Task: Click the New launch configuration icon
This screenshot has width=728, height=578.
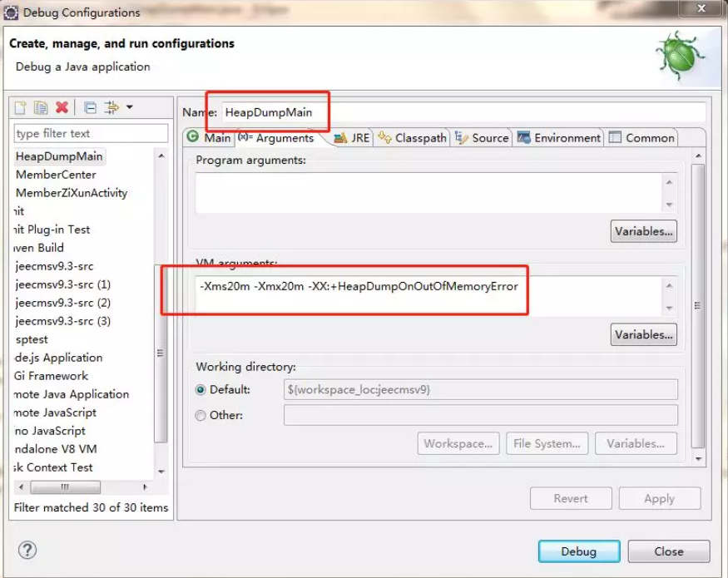Action: pyautogui.click(x=21, y=108)
